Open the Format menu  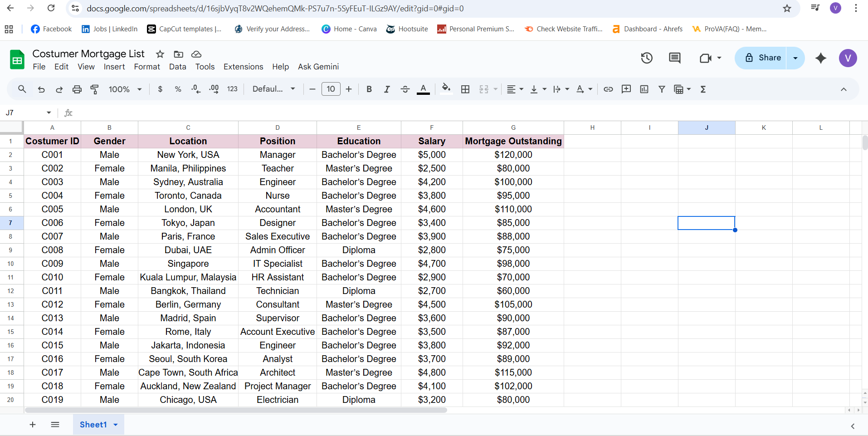pos(147,67)
